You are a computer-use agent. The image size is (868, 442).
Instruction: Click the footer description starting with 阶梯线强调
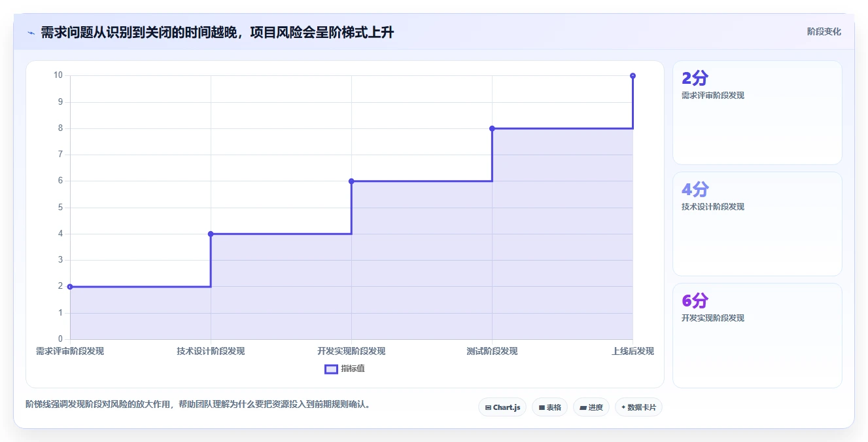tap(200, 404)
